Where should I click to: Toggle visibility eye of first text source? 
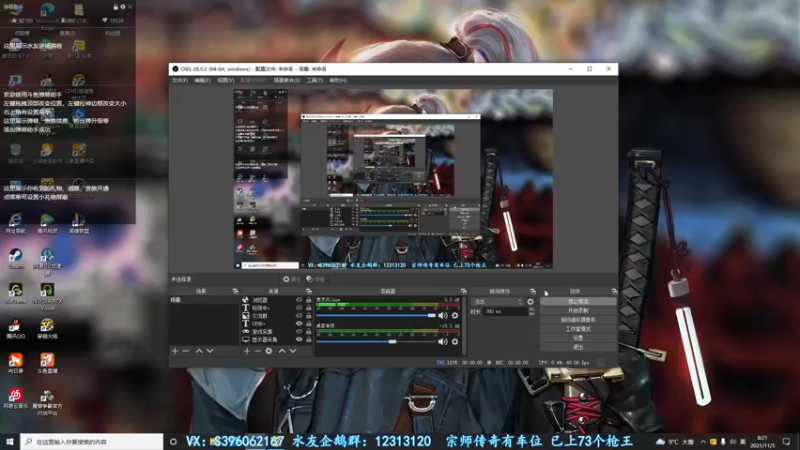[x=299, y=308]
